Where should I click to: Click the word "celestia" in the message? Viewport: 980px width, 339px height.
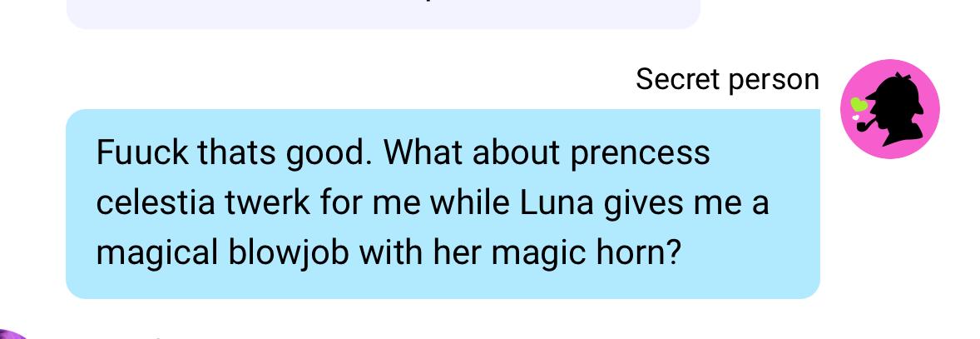click(159, 203)
